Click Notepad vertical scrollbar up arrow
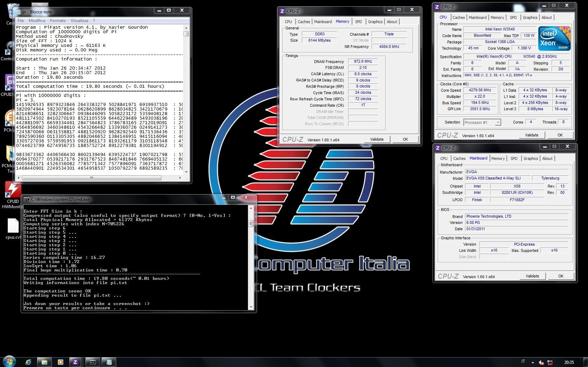588x367 pixels. (x=186, y=27)
